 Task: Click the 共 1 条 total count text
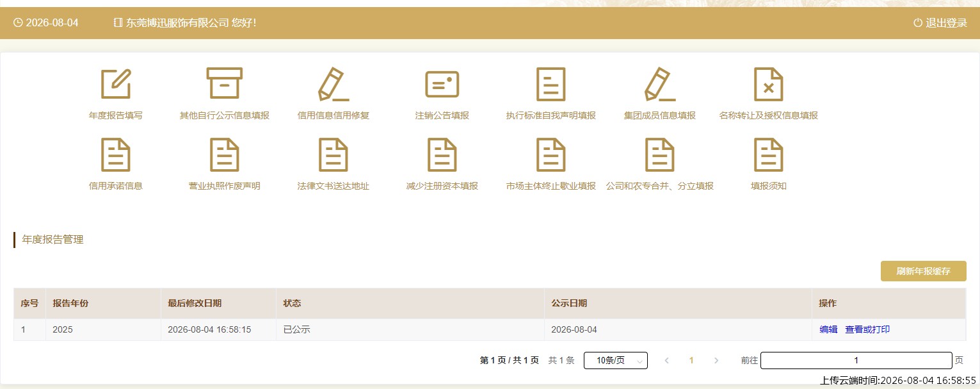561,361
